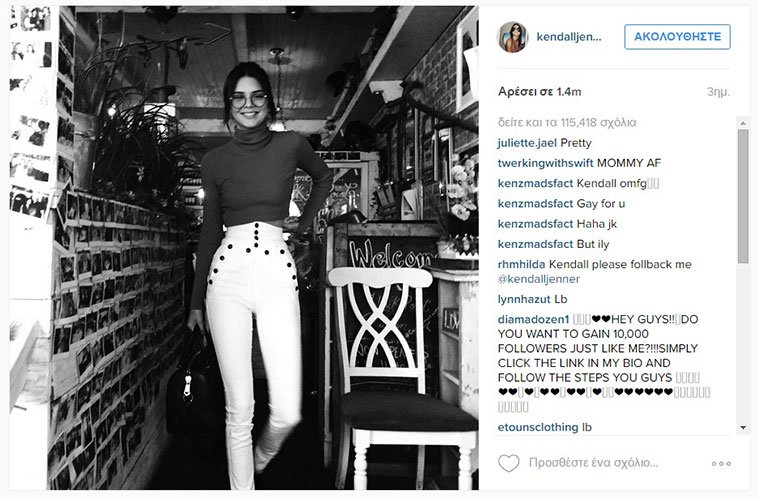Open the kendalljen... profile username link
Viewport: 759px width, 499px height.
(569, 37)
